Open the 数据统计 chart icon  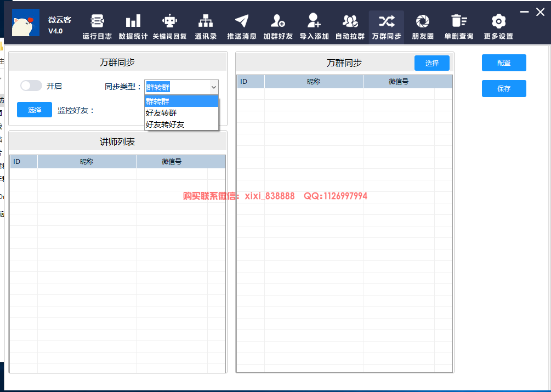[133, 22]
